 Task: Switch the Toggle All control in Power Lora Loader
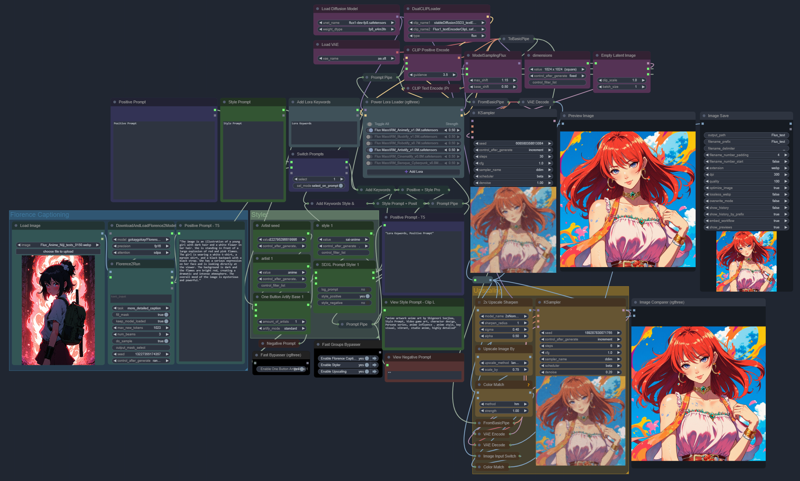(370, 124)
